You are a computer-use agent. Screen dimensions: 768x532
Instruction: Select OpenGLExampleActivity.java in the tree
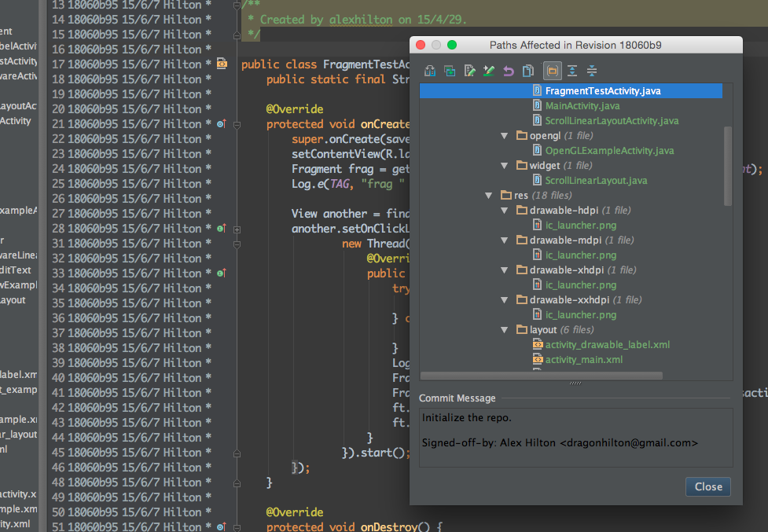point(609,151)
